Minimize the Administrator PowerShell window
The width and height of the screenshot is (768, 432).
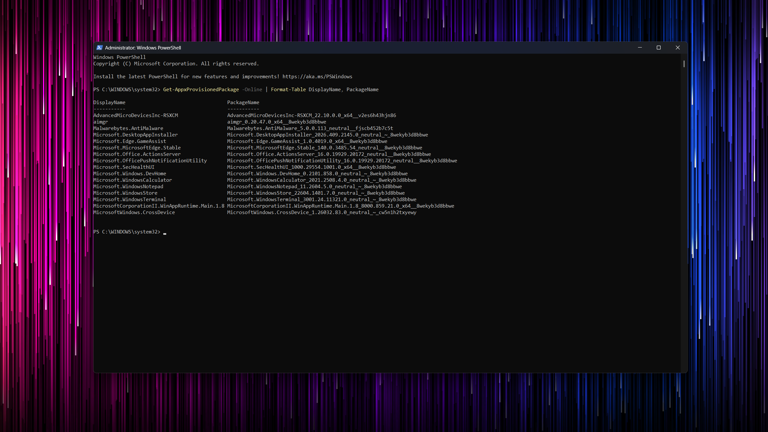pyautogui.click(x=640, y=48)
